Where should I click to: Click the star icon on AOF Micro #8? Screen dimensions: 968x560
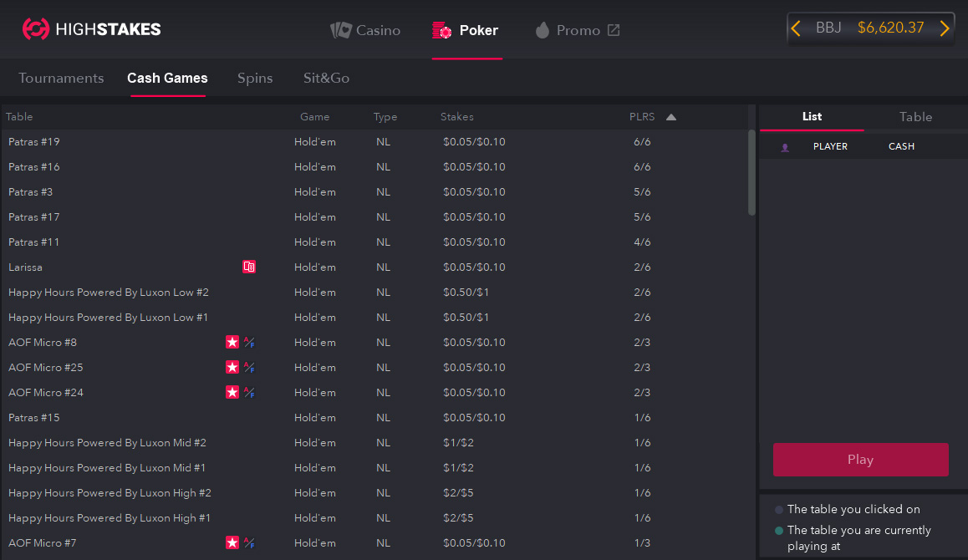pyautogui.click(x=232, y=343)
